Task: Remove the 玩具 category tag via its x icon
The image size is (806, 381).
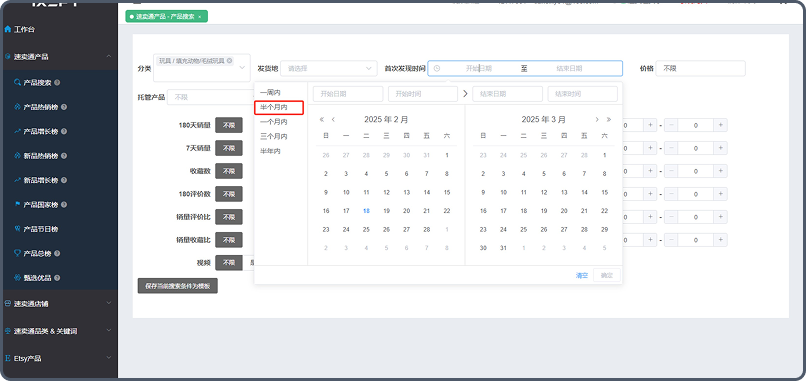Action: click(x=229, y=61)
